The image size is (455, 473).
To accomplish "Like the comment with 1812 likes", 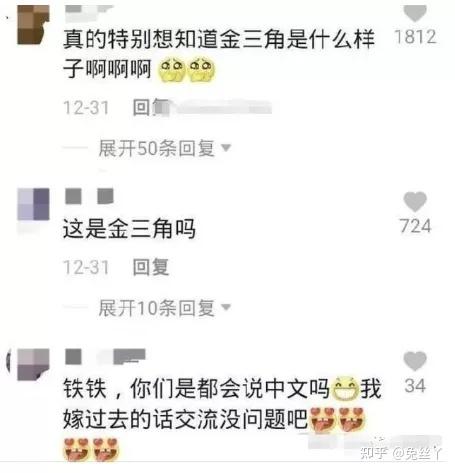I will tap(415, 13).
